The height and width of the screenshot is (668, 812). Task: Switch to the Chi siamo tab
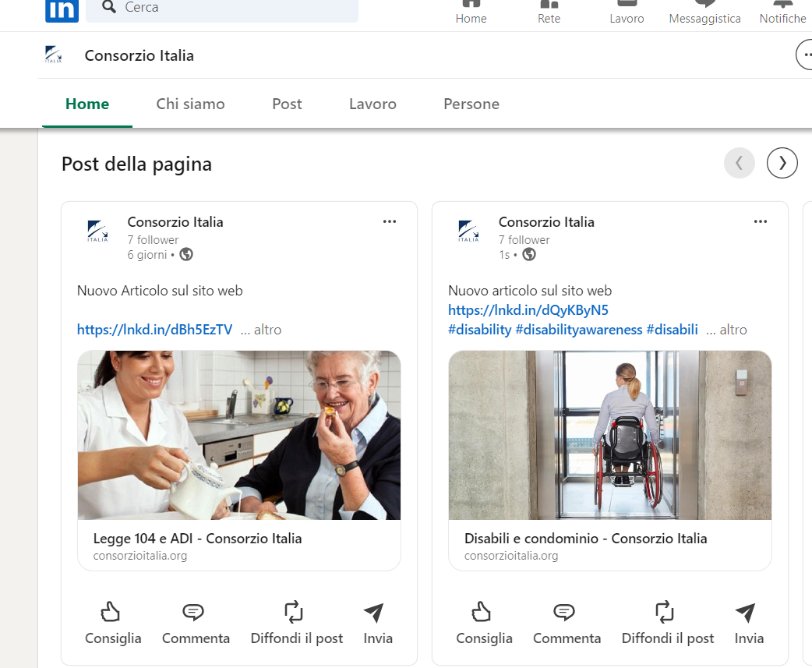click(x=190, y=104)
